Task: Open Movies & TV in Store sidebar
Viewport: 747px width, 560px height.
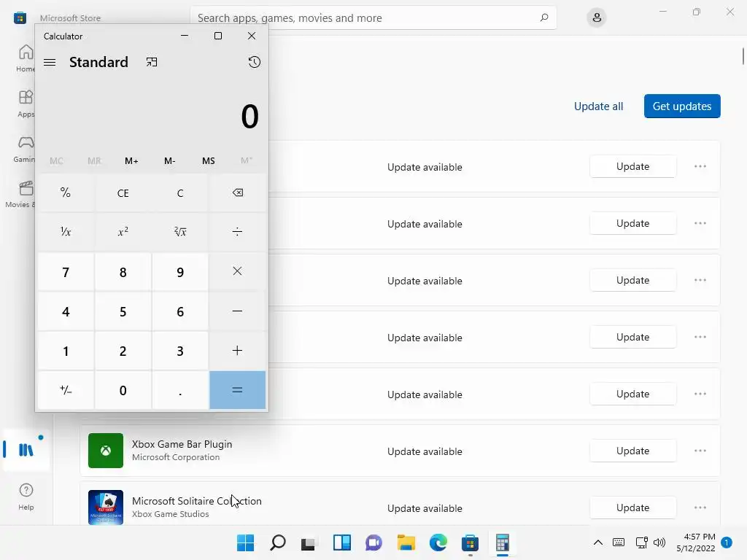Action: [x=21, y=194]
